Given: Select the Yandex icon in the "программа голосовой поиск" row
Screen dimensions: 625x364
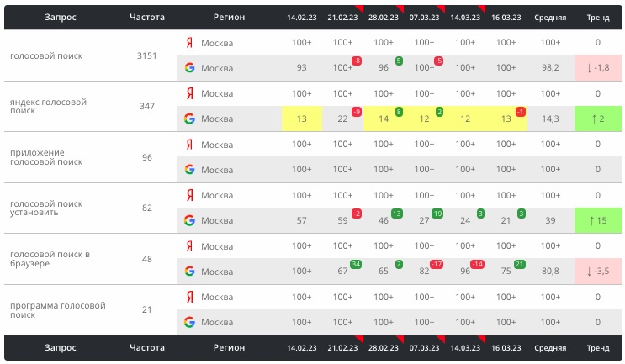Looking at the screenshot, I should click(x=189, y=297).
